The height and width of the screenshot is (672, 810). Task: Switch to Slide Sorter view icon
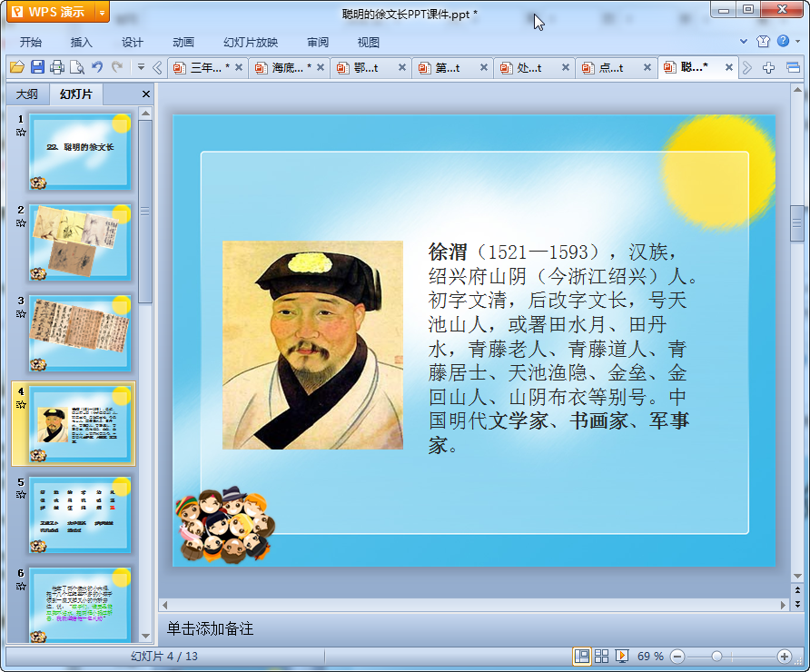(602, 656)
